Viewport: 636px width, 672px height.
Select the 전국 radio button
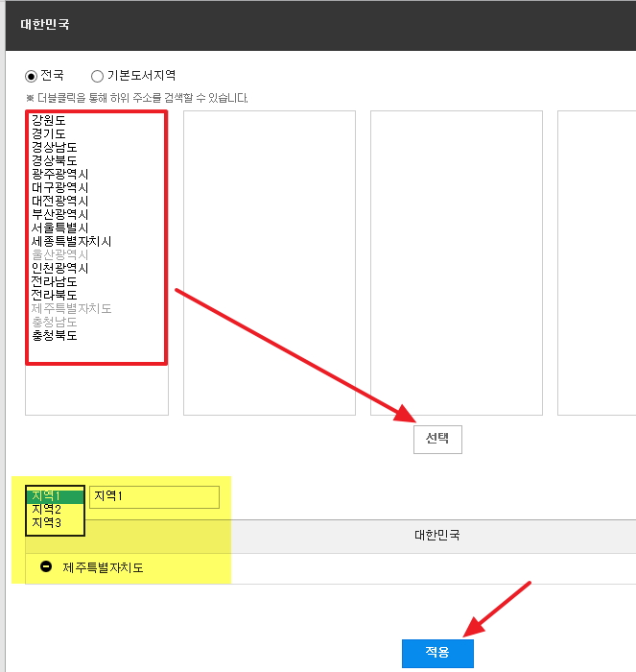(32, 76)
